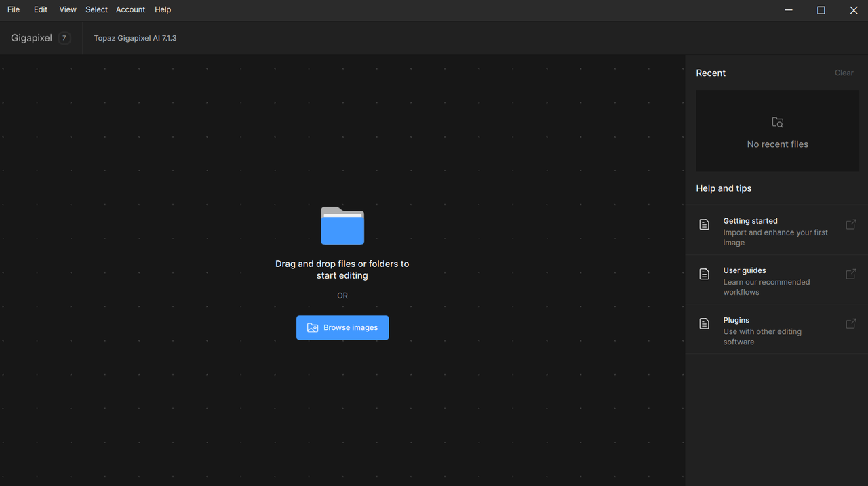This screenshot has height=486, width=868.
Task: Click the Topaz Gigapixel AI 7.1.3 label
Action: (x=135, y=38)
